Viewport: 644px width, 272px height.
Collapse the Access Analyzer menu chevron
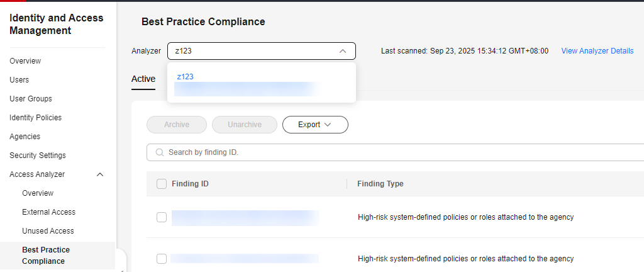tap(100, 174)
